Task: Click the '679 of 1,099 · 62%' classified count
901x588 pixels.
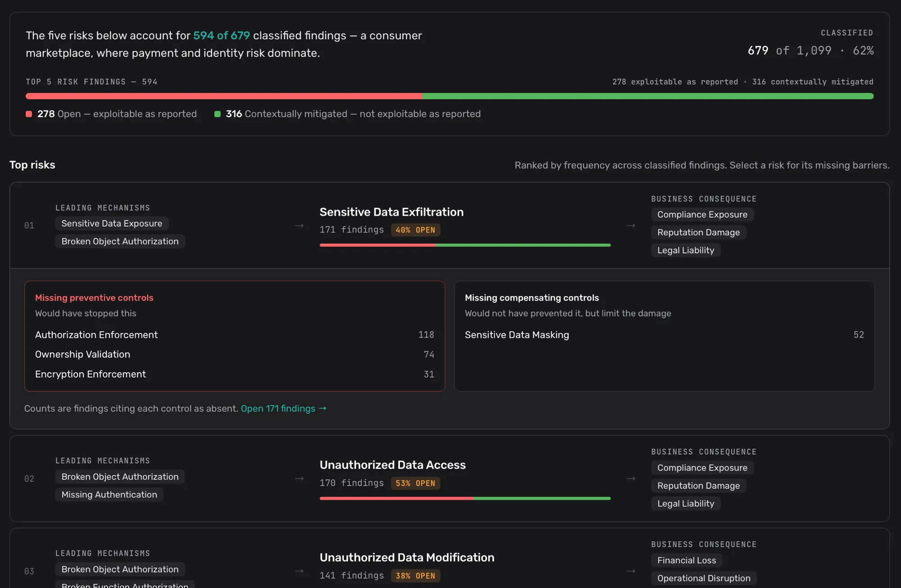Action: (x=810, y=50)
